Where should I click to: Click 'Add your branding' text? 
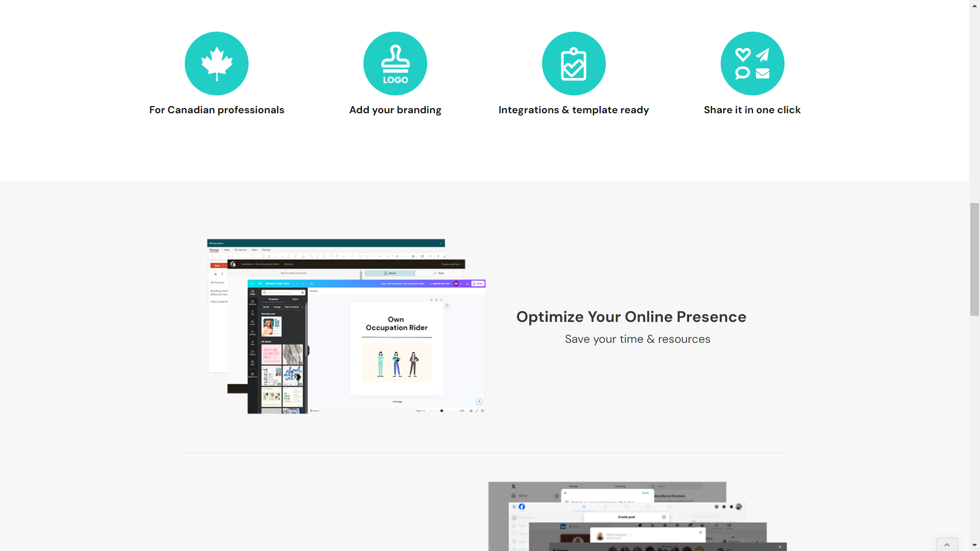(x=395, y=110)
